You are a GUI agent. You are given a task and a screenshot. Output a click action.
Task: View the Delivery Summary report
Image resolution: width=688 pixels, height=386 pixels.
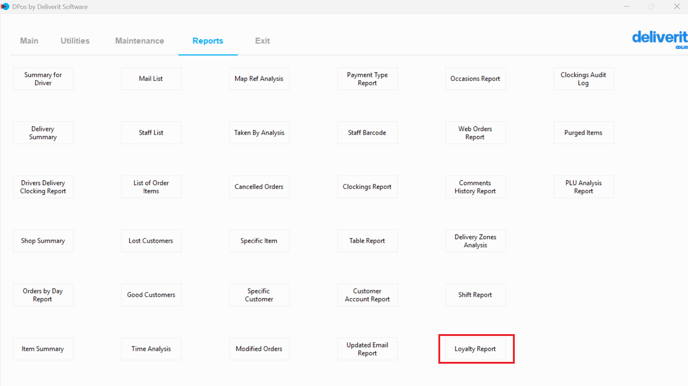43,132
